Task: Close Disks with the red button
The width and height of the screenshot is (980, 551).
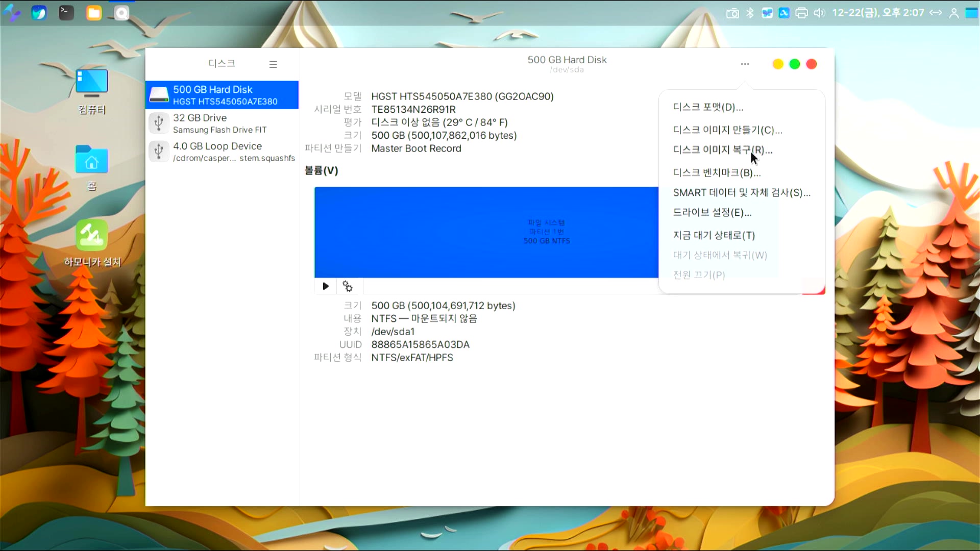Action: click(x=811, y=64)
